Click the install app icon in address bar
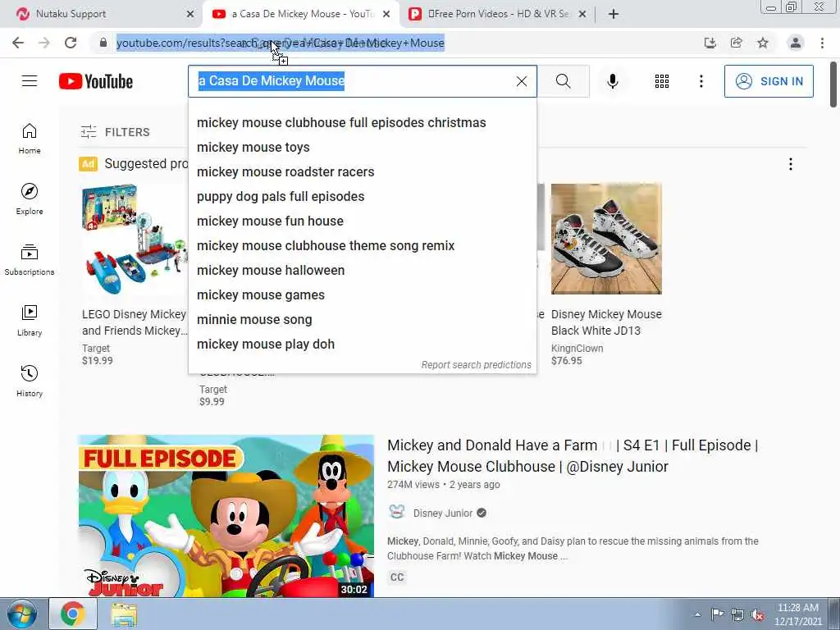The height and width of the screenshot is (630, 840). click(710, 43)
